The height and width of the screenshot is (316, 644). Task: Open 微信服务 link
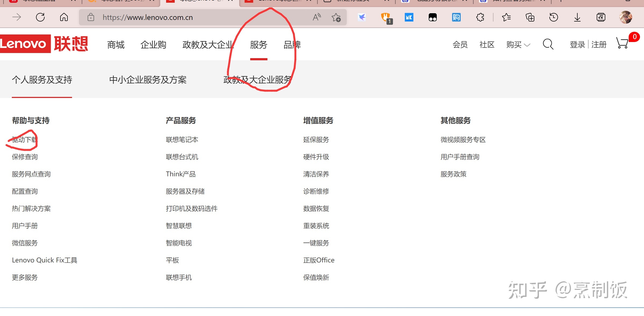(x=25, y=243)
